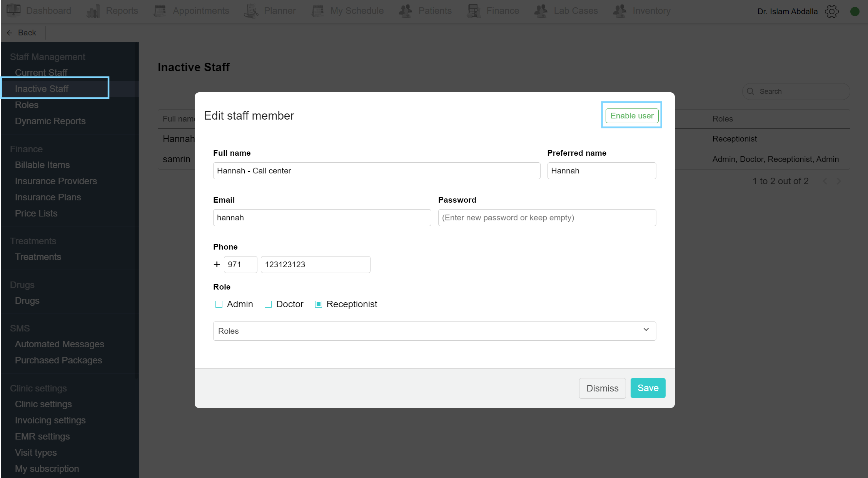This screenshot has height=478, width=868.
Task: Check the Admin role checkbox
Action: tap(219, 304)
